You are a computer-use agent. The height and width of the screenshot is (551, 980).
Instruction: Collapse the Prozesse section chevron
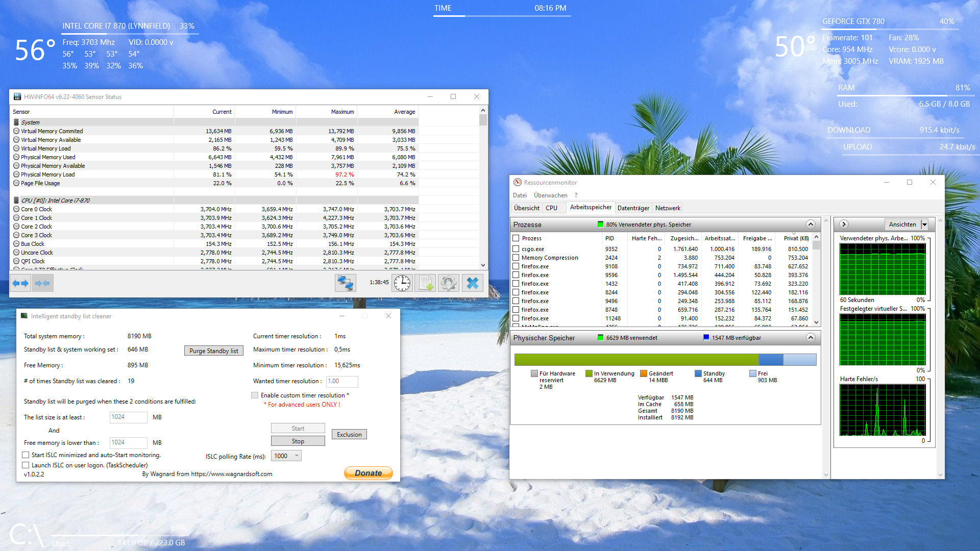(x=811, y=224)
